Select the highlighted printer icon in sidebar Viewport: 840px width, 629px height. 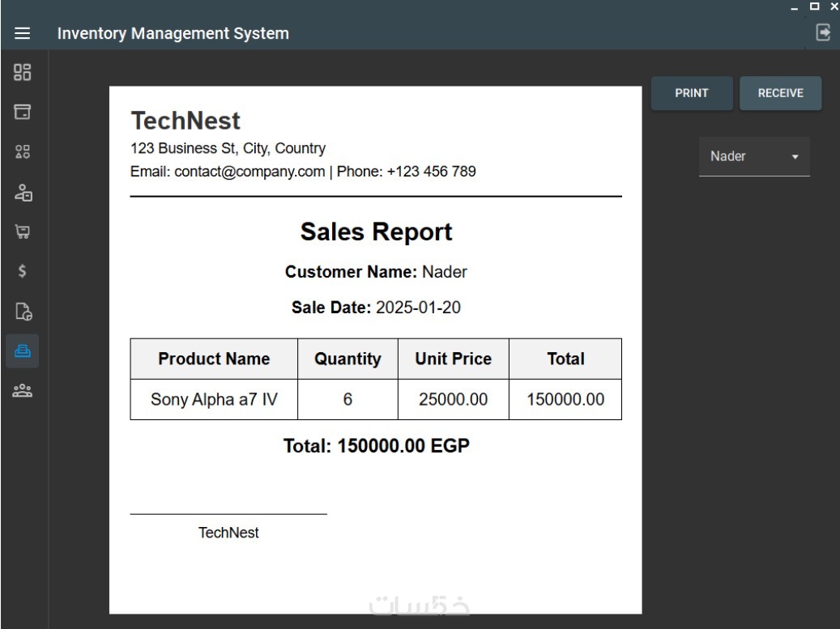click(23, 351)
